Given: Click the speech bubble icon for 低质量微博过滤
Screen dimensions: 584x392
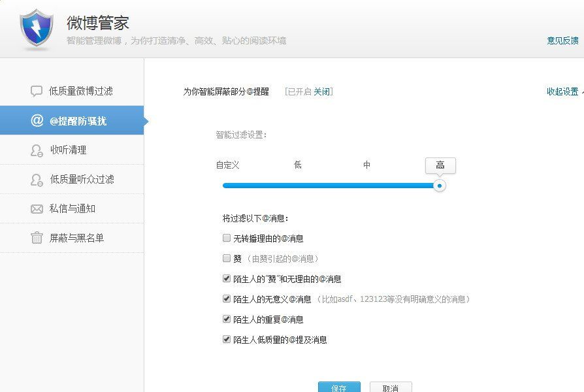Looking at the screenshot, I should [x=37, y=91].
